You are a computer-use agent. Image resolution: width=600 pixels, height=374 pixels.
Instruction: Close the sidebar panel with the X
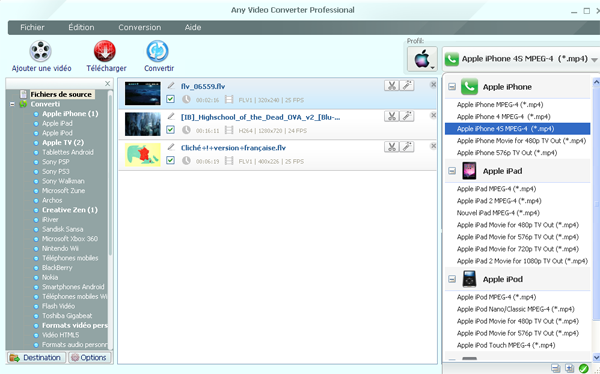[x=108, y=83]
